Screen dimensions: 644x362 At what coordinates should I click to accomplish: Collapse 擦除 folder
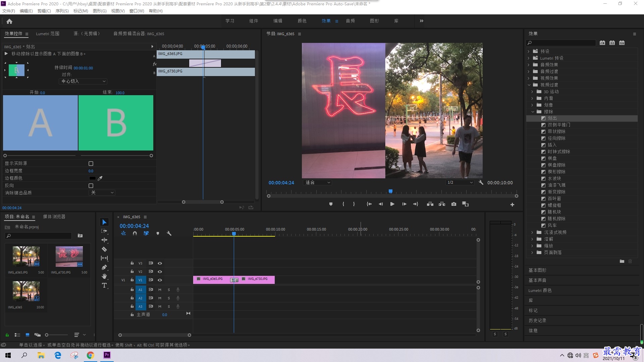coord(533,112)
